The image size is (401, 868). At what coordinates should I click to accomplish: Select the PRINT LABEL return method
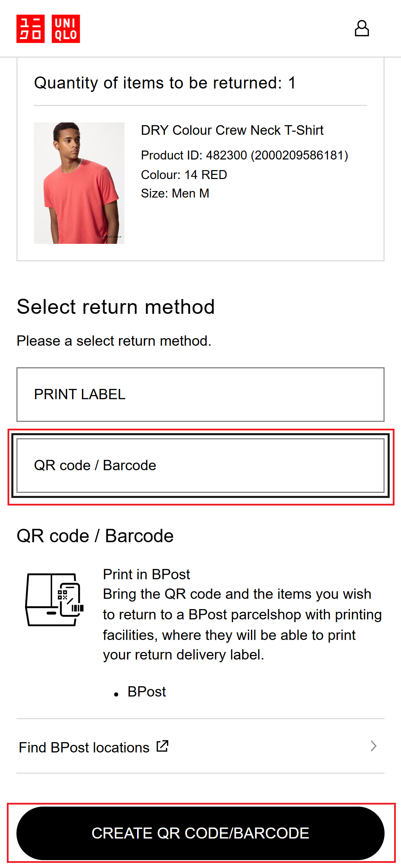[x=200, y=394]
